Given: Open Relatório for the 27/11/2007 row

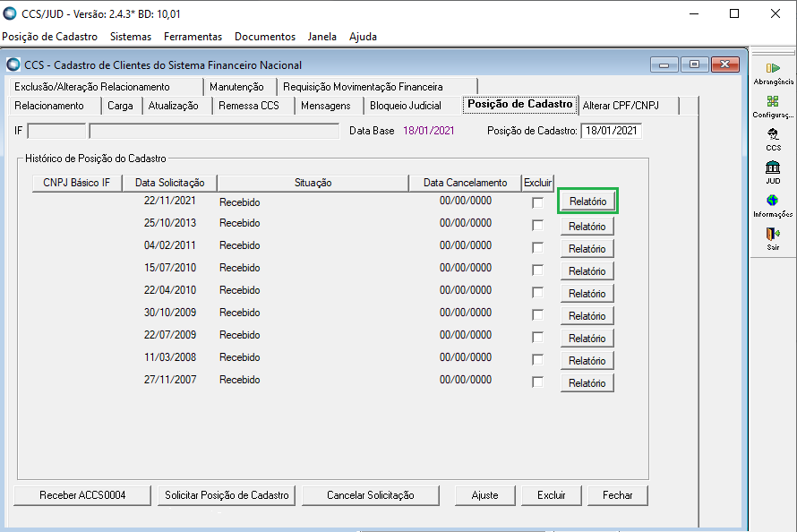Looking at the screenshot, I should 587,382.
